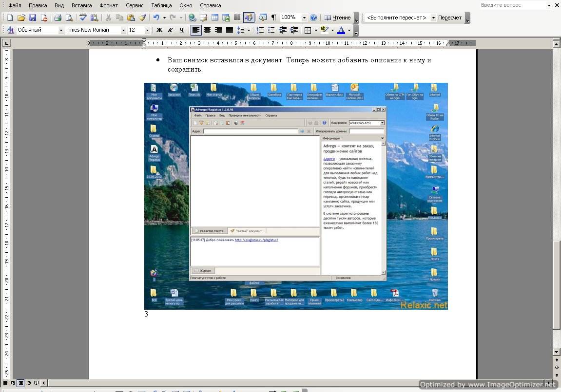Viewport: 561px width, 392px height.
Task: Expand the Times New Roman font list
Action: tap(123, 30)
